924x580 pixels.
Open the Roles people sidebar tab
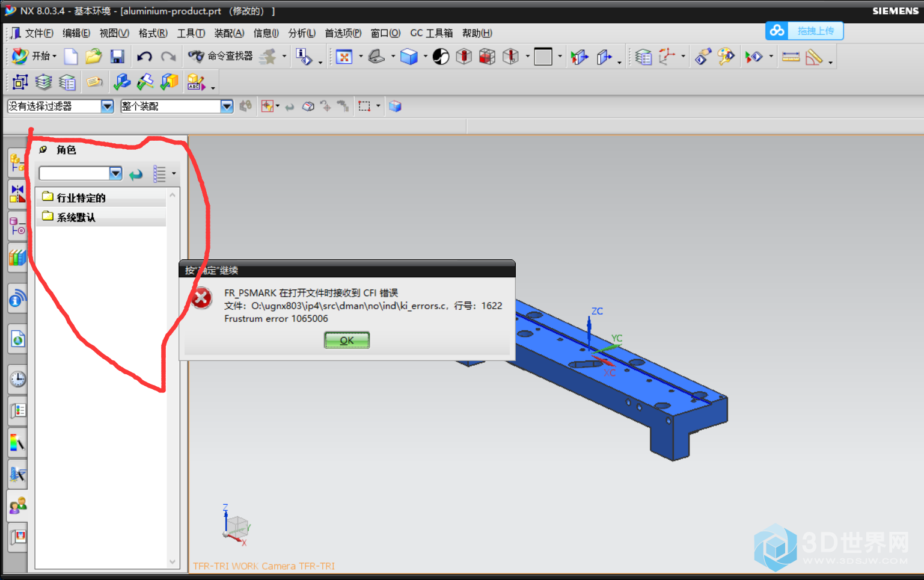click(x=17, y=505)
